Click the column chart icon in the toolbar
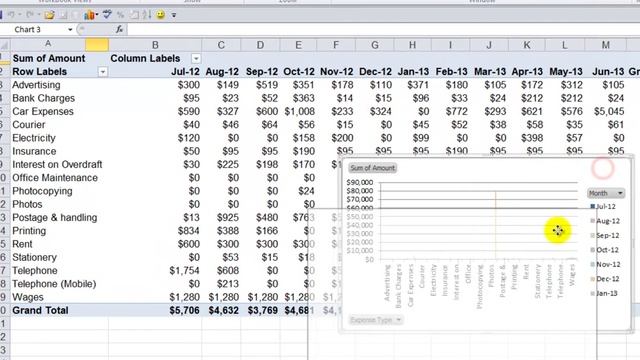 pyautogui.click(x=89, y=15)
